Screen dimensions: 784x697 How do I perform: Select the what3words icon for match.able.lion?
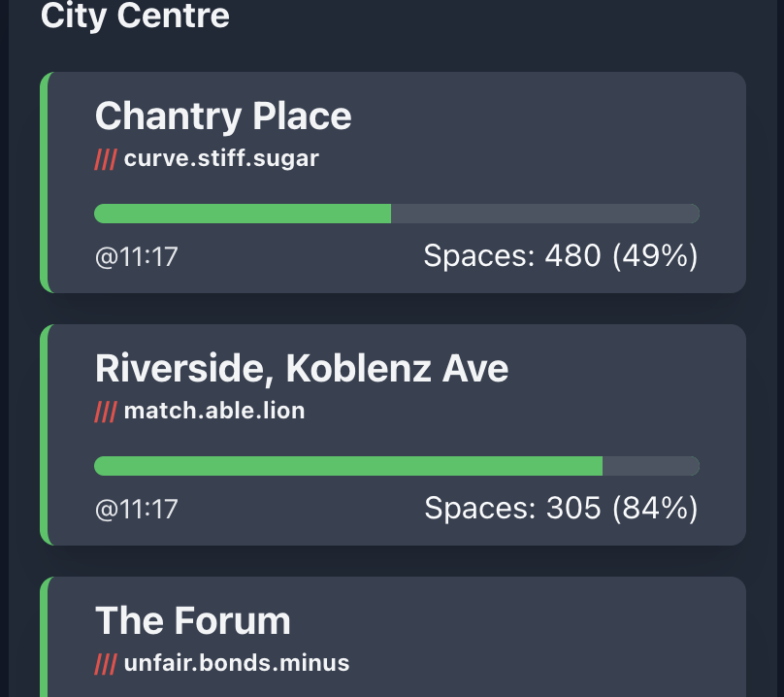105,412
